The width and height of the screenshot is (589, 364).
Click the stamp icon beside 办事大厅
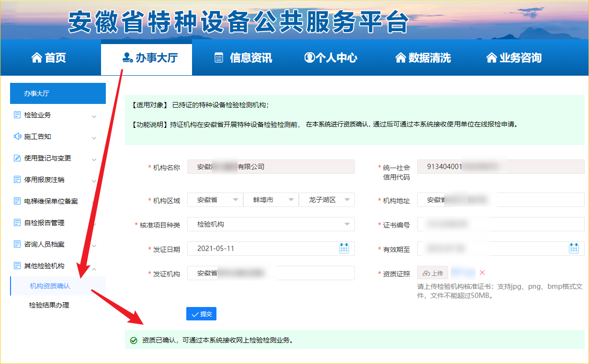[x=127, y=58]
